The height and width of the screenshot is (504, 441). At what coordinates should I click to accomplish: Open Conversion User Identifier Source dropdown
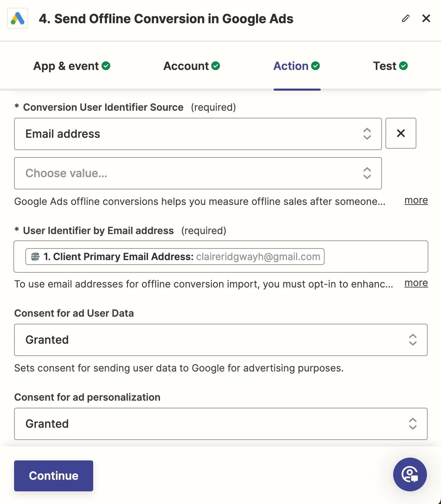[x=198, y=134]
